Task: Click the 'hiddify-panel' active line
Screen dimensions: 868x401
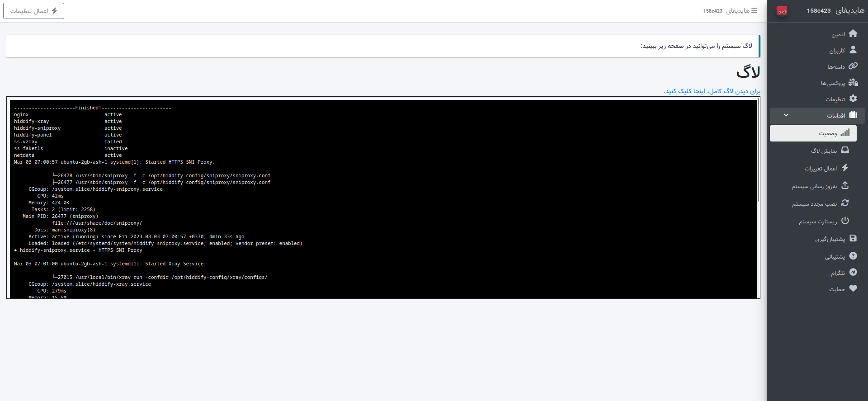Action: 68,135
